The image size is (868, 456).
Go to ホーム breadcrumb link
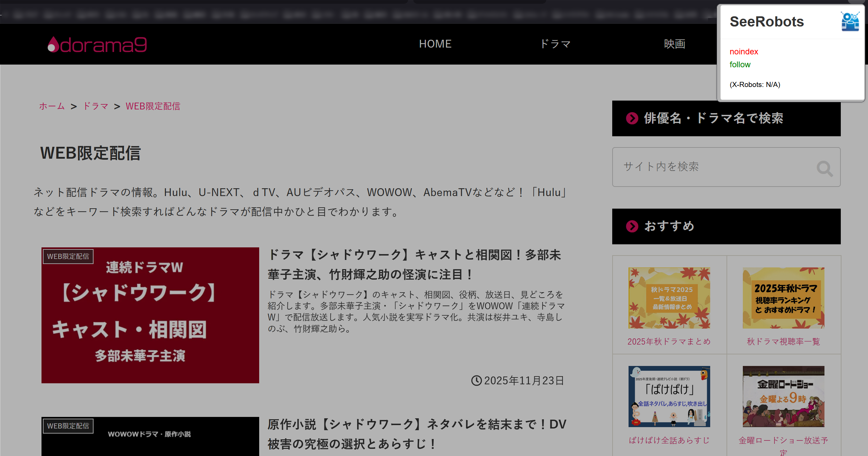[52, 106]
